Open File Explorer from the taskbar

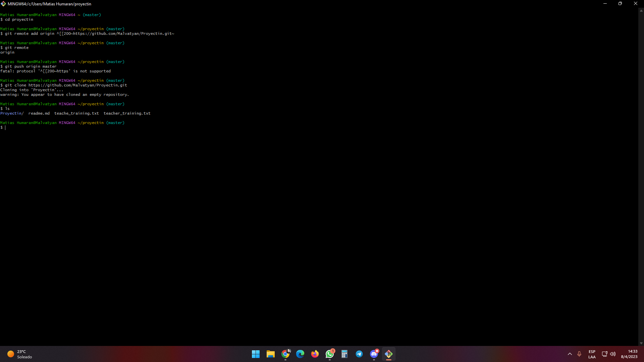click(270, 354)
